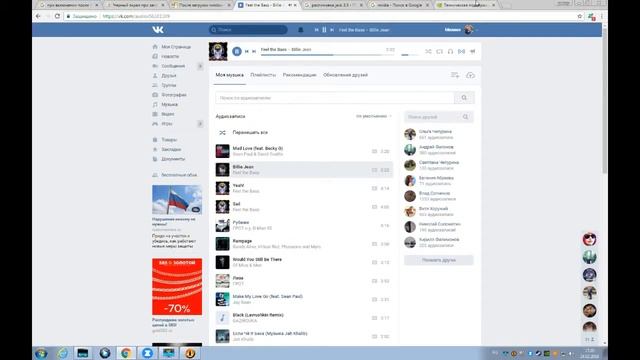Switch to the Рекомендации tab
Image resolution: width=640 pixels, height=360 pixels.
(300, 75)
